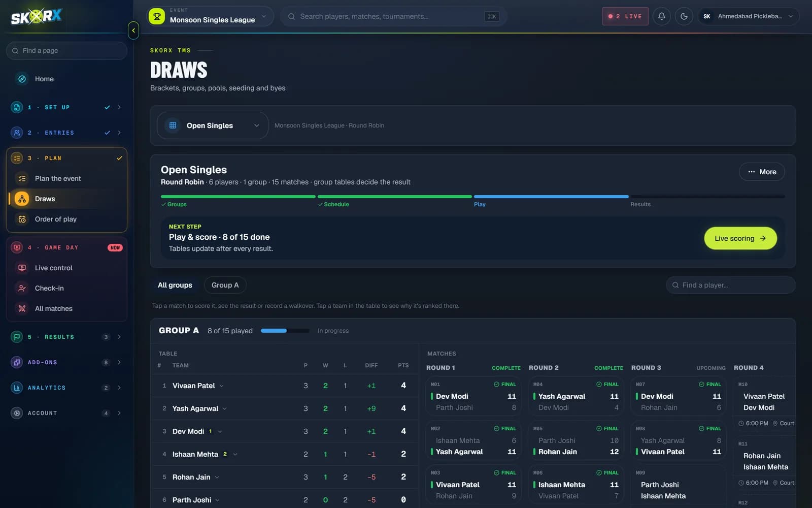Click the Add-ons puzzle icon
This screenshot has width=812, height=508.
pos(17,362)
